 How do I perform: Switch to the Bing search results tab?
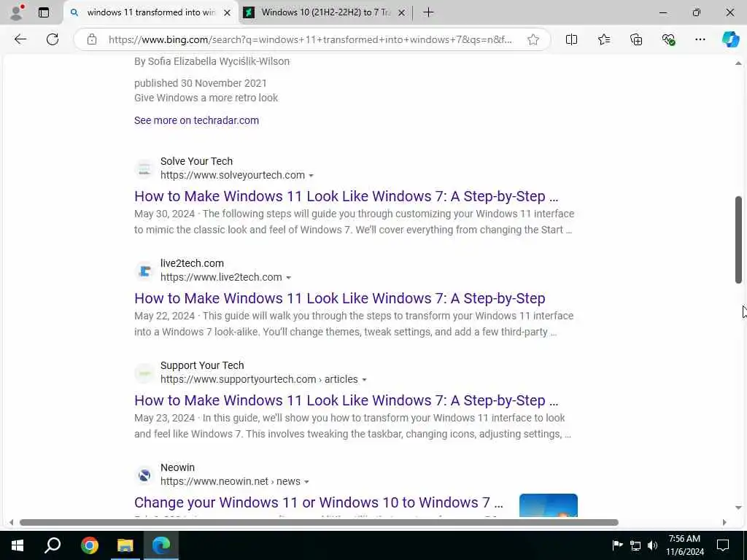[150, 12]
